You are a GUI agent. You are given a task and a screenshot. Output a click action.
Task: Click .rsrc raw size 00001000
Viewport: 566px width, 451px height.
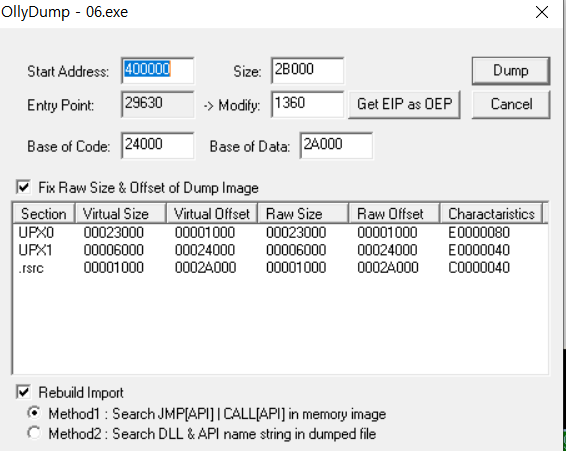(296, 268)
